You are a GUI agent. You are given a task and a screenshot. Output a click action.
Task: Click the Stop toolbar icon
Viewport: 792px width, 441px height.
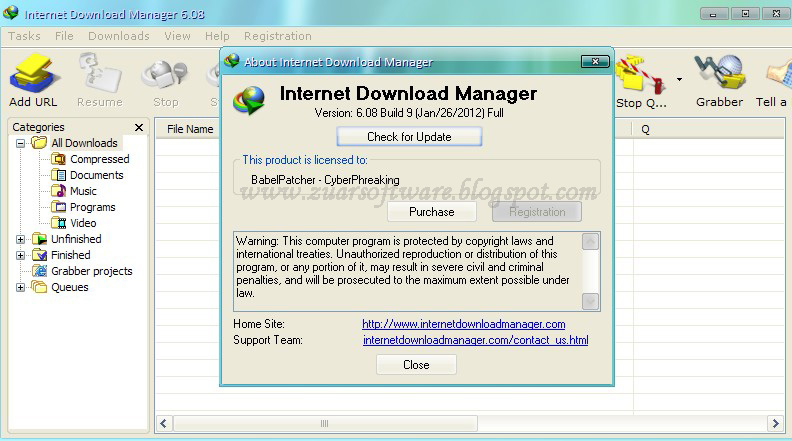coord(165,75)
